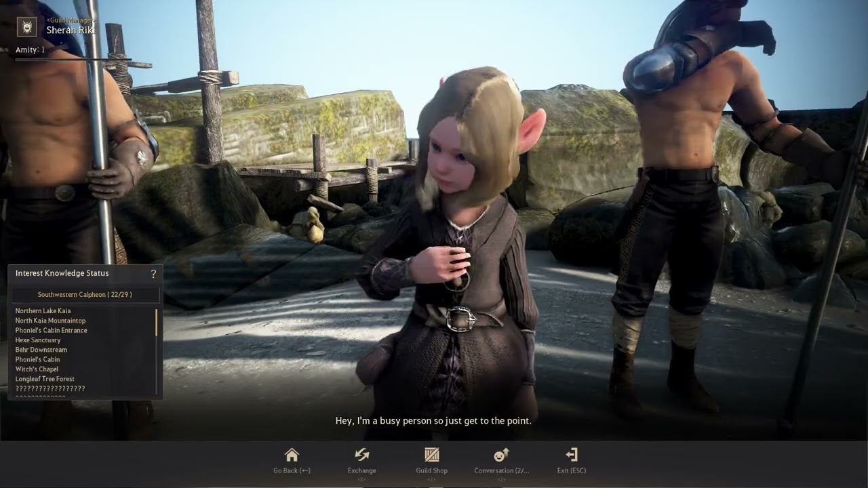
Task: Click the Go Back home icon
Action: pos(292,454)
